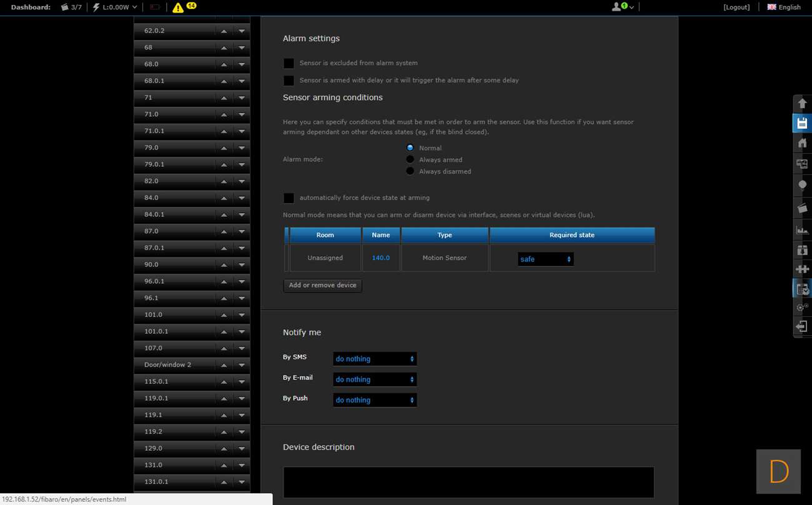Image resolution: width=812 pixels, height=505 pixels.
Task: Open the By SMS notification dropdown
Action: click(374, 359)
